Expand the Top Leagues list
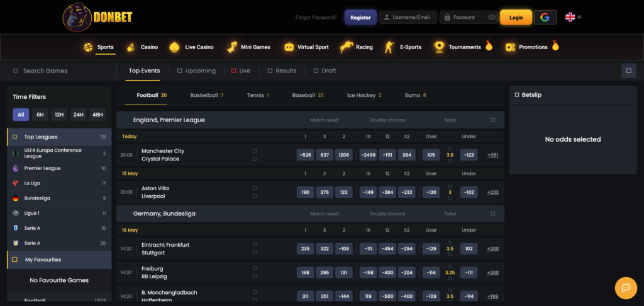 pos(59,137)
